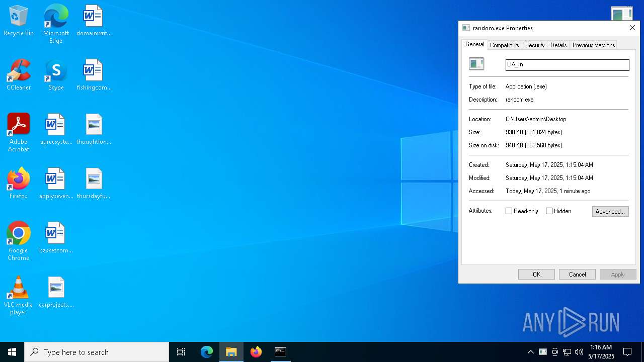The width and height of the screenshot is (644, 362).
Task: Select the Microsoft Edge desktop shortcut
Action: 56,24
